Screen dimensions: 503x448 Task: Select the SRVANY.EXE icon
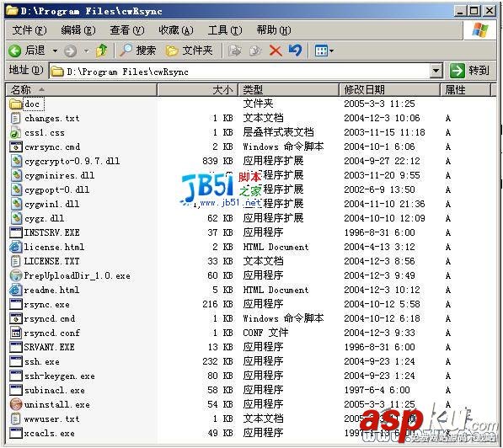[16, 347]
